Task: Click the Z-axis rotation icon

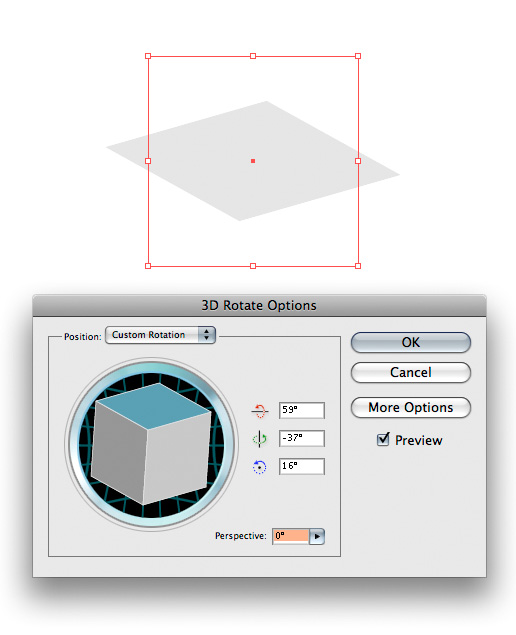Action: click(x=260, y=467)
